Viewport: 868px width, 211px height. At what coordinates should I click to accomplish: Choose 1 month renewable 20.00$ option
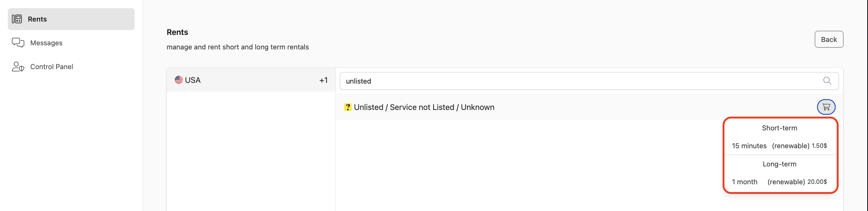[x=779, y=182]
